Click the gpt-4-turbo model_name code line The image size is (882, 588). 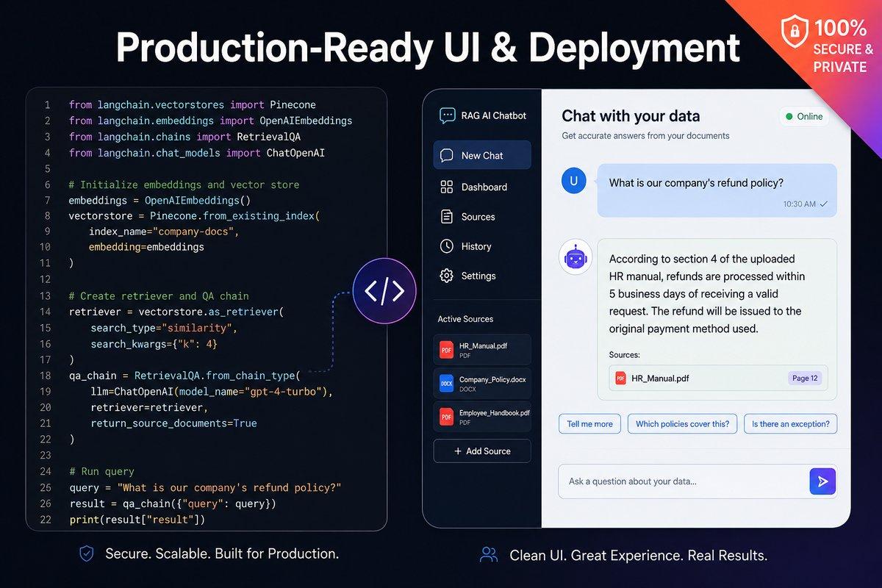click(x=212, y=392)
